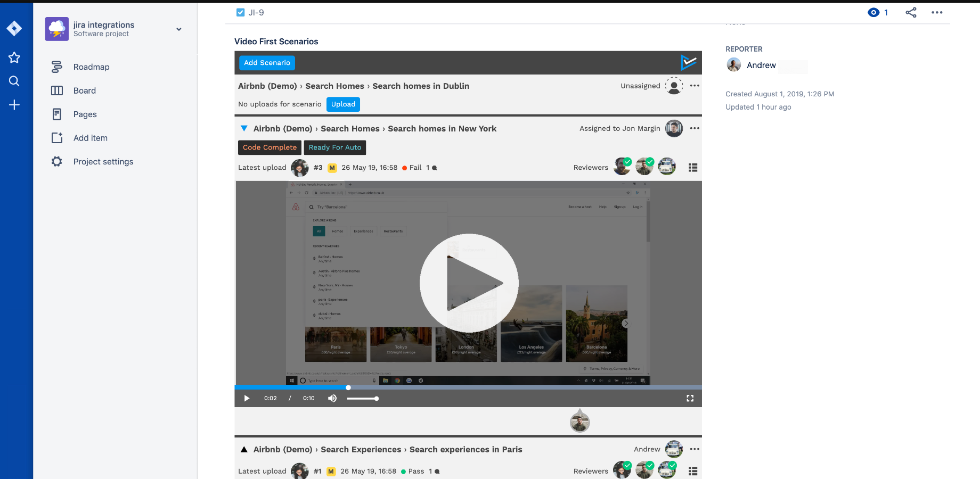Image resolution: width=980 pixels, height=479 pixels.
Task: Click the first reviewer avatar on Paris scenario
Action: pos(622,470)
